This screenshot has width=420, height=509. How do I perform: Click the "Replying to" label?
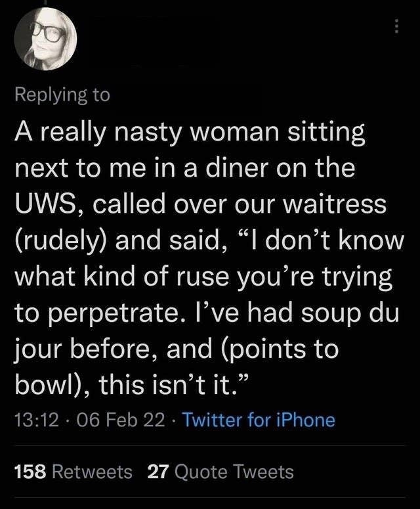pyautogui.click(x=62, y=95)
